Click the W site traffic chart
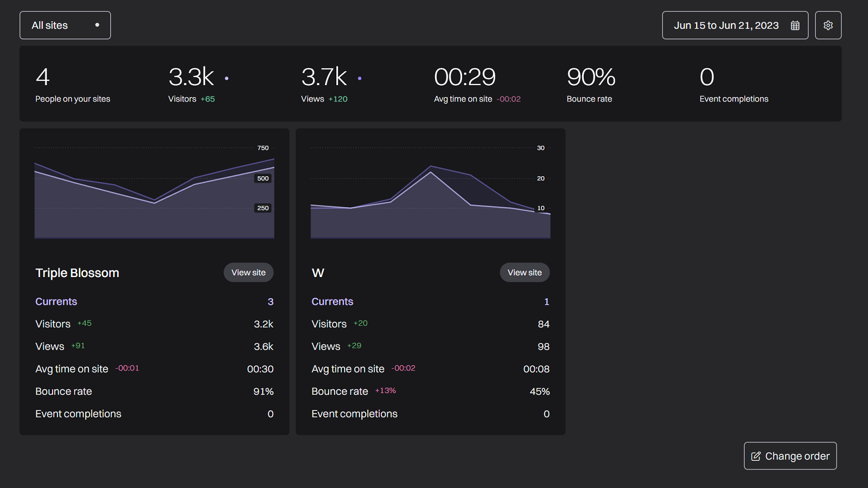This screenshot has height=488, width=868. tap(430, 192)
